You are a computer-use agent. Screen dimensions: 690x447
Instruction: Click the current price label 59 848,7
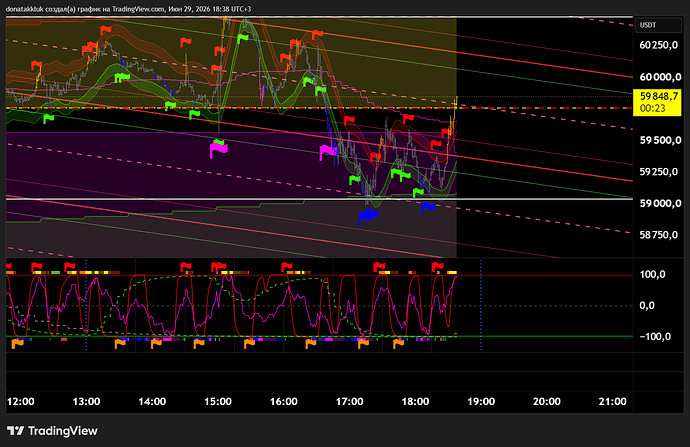tap(658, 96)
